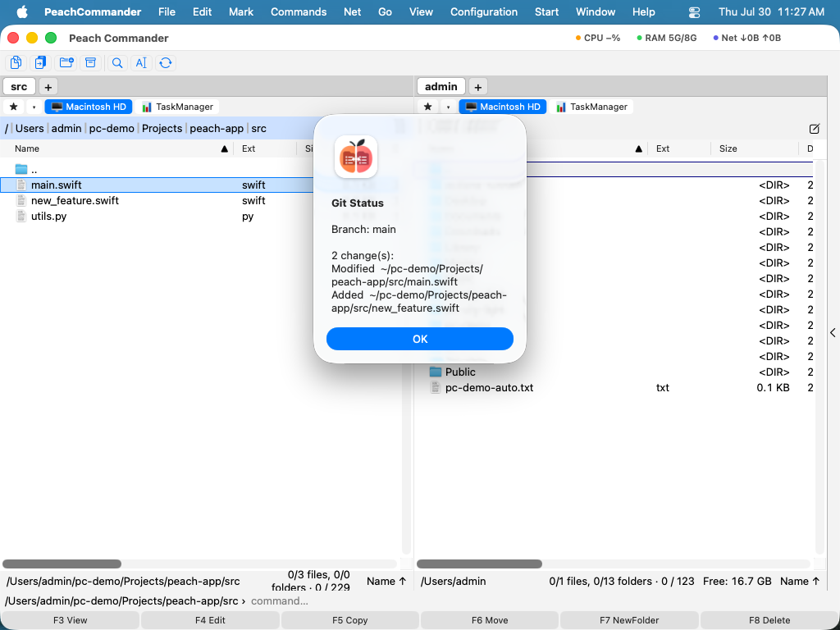Click left status bar Name sort indicator
The height and width of the screenshot is (630, 840).
point(386,582)
